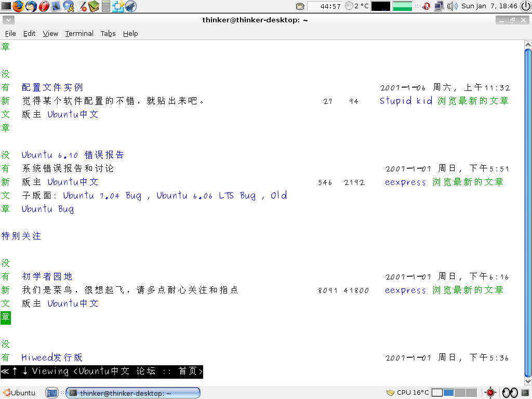Viewport: 532px width, 399px height.
Task: Open the Ubuntu main menu in bottom panel
Action: point(19,393)
